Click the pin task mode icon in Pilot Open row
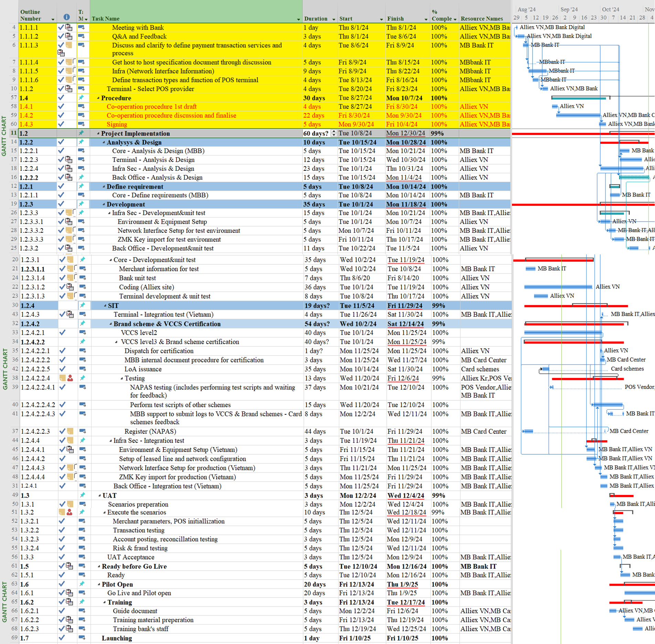This screenshot has height=644, width=655. pyautogui.click(x=82, y=584)
